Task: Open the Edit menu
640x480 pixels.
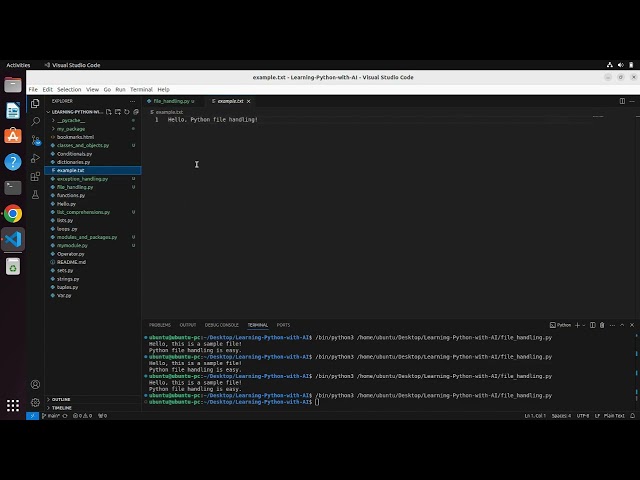Action: (47, 89)
